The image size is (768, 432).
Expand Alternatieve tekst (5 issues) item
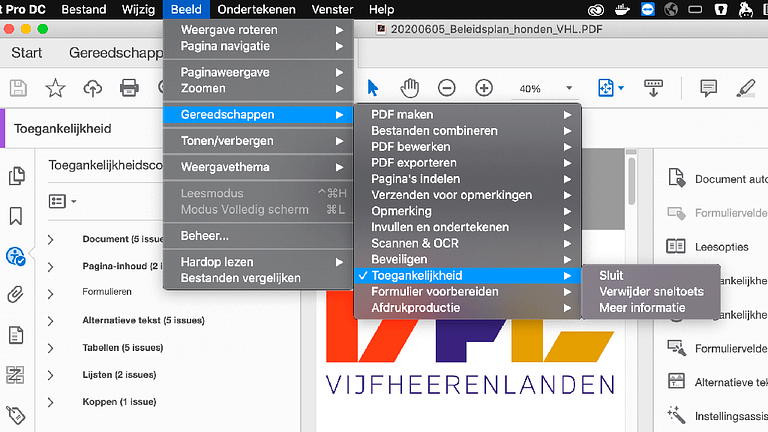[50, 321]
